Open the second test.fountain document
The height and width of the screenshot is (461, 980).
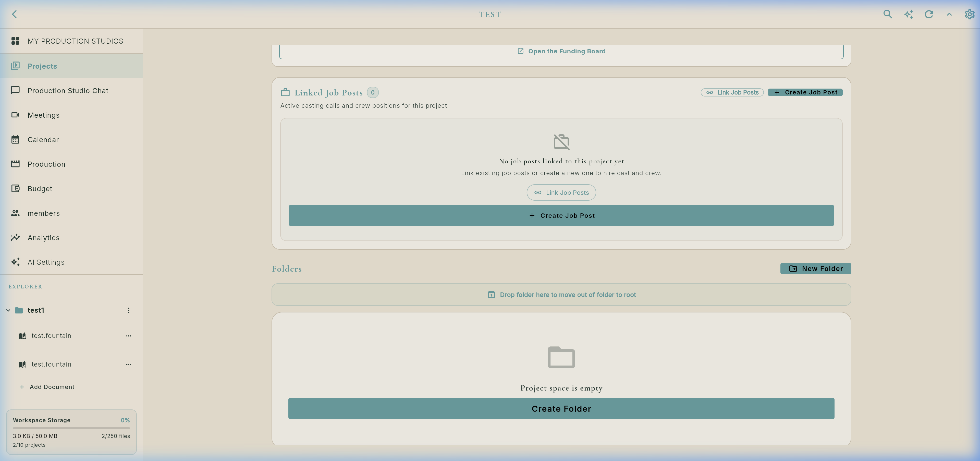pyautogui.click(x=51, y=365)
